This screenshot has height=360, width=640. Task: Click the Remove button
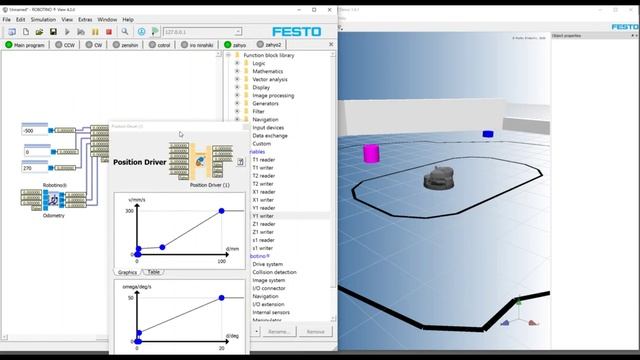[x=316, y=331]
